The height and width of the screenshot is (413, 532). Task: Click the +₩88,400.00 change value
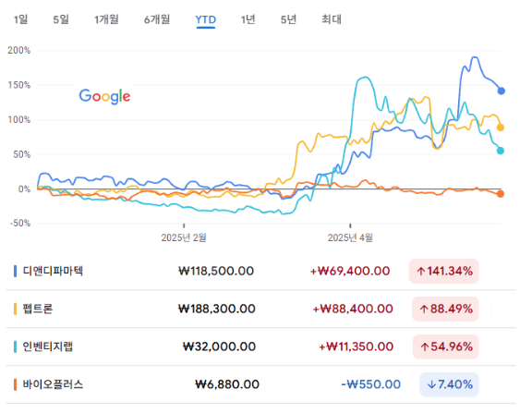pyautogui.click(x=353, y=309)
